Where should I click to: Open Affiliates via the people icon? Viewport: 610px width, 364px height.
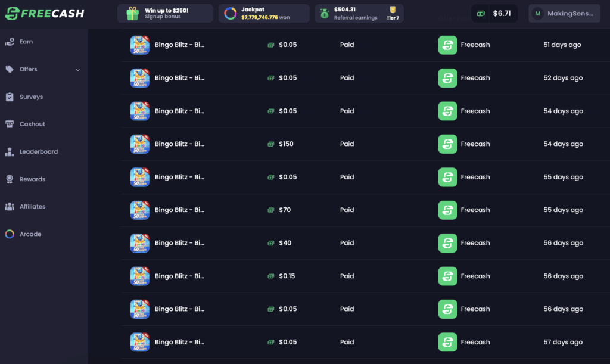(x=9, y=206)
